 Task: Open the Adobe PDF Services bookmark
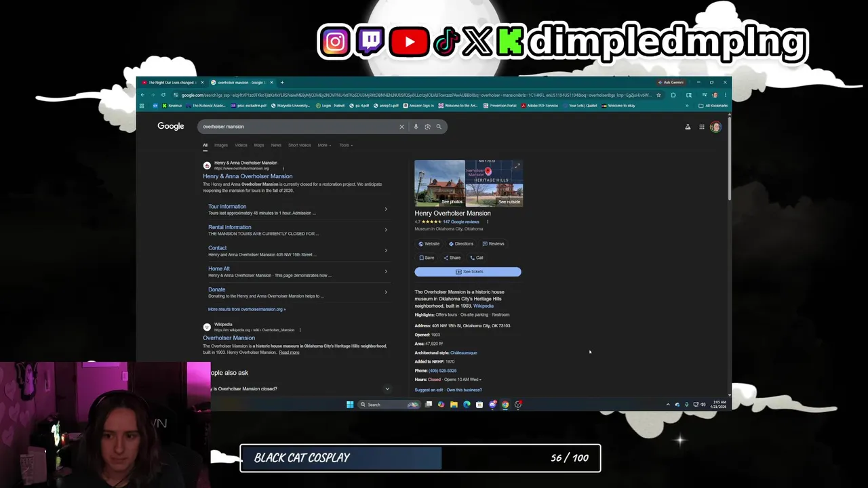click(540, 106)
